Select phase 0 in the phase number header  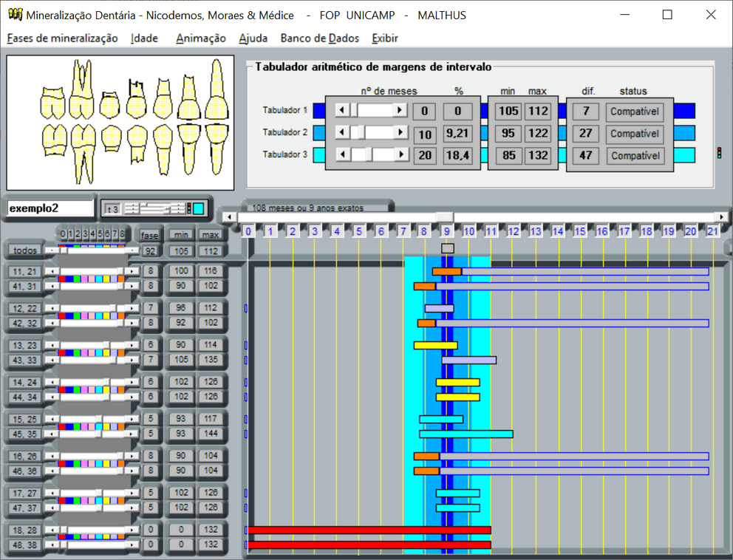pos(63,233)
